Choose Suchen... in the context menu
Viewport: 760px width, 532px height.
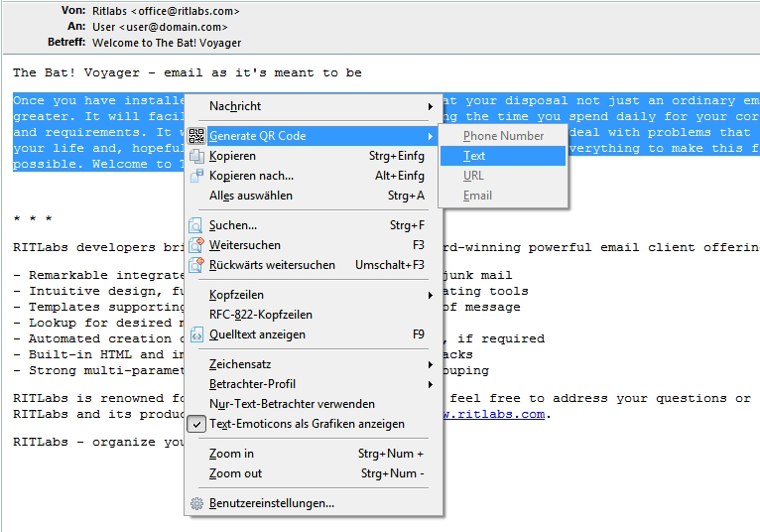pyautogui.click(x=314, y=225)
